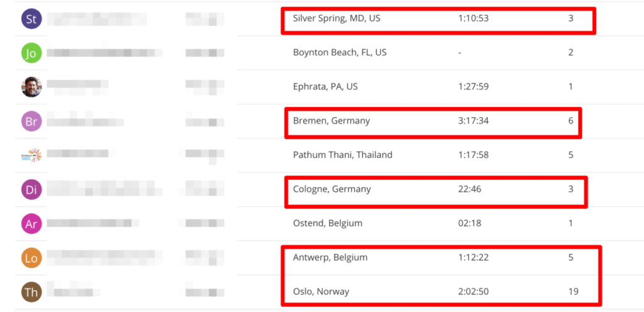This screenshot has height=312, width=644.
Task: Click the Ostend, Belgium location
Action: tap(328, 223)
